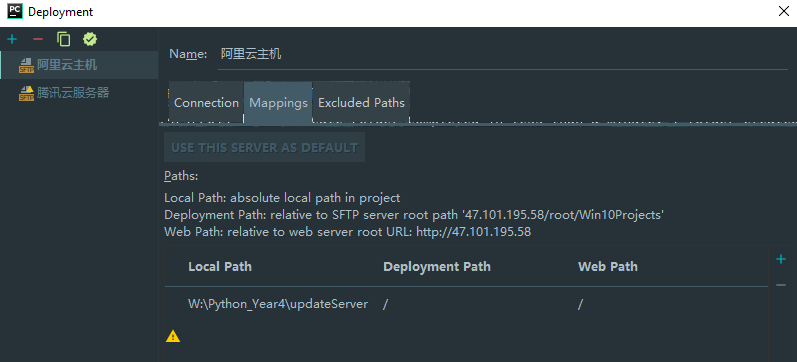The height and width of the screenshot is (362, 797).
Task: Click the green checkmark default server icon
Action: point(90,39)
